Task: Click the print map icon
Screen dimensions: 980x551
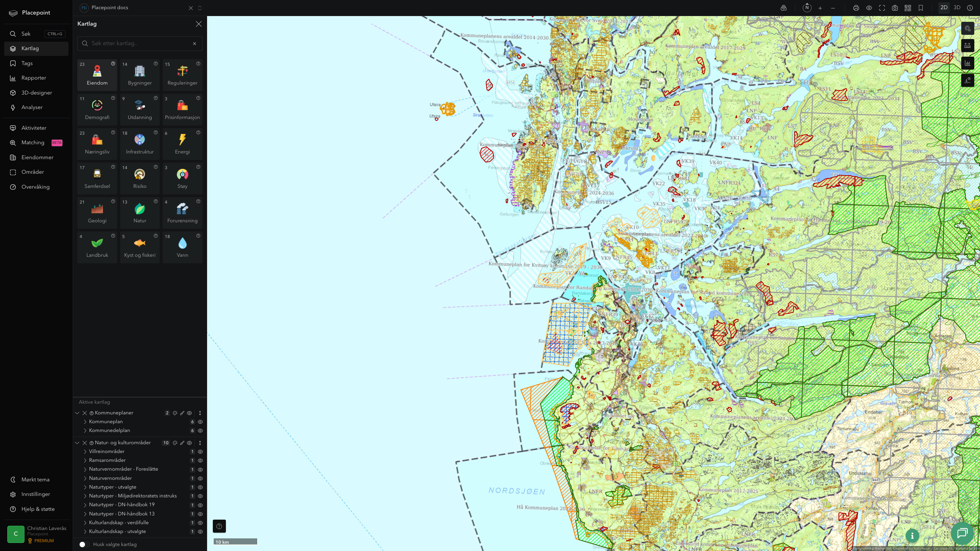Action: [x=856, y=8]
